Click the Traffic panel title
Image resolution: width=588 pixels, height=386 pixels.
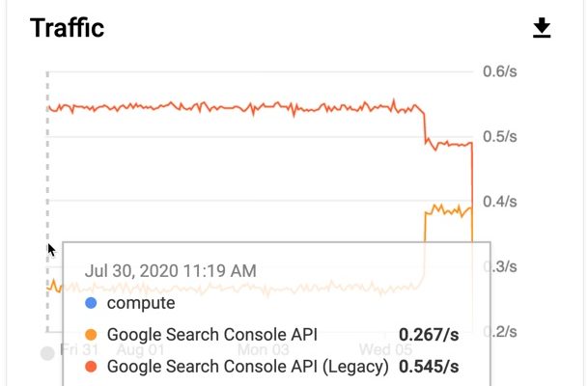tap(67, 28)
